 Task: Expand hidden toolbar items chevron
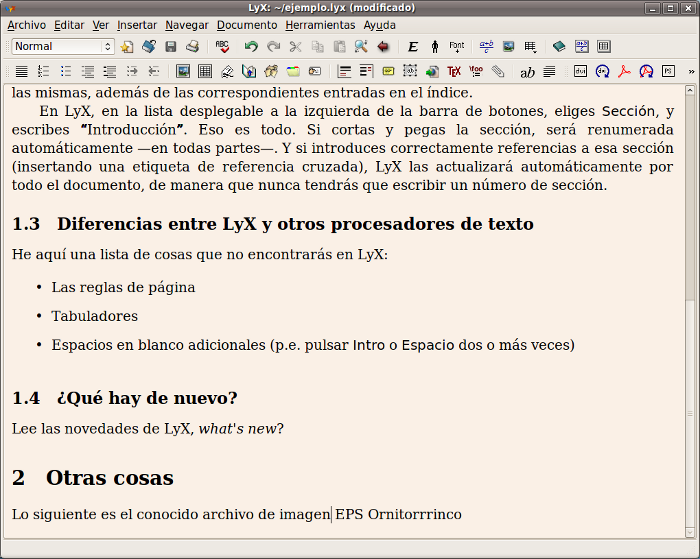(692, 71)
